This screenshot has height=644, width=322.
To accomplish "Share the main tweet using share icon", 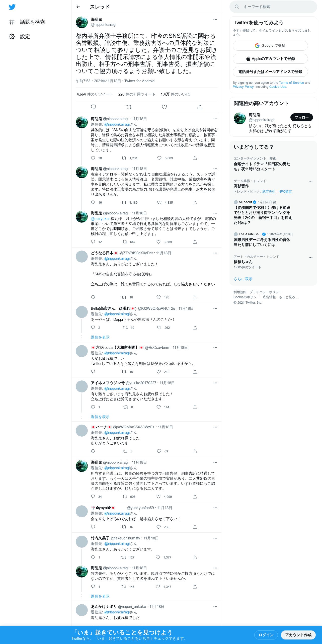I will (200, 107).
